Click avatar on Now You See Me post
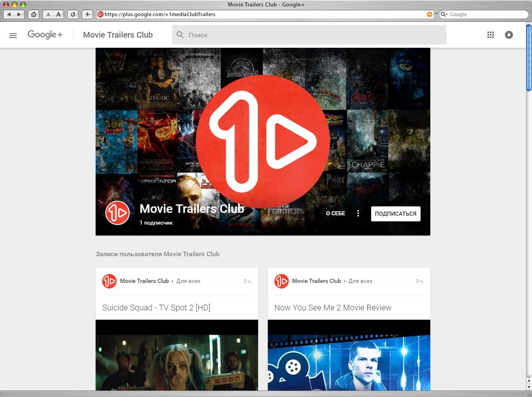Viewport: 532px width, 397px height. 282,281
